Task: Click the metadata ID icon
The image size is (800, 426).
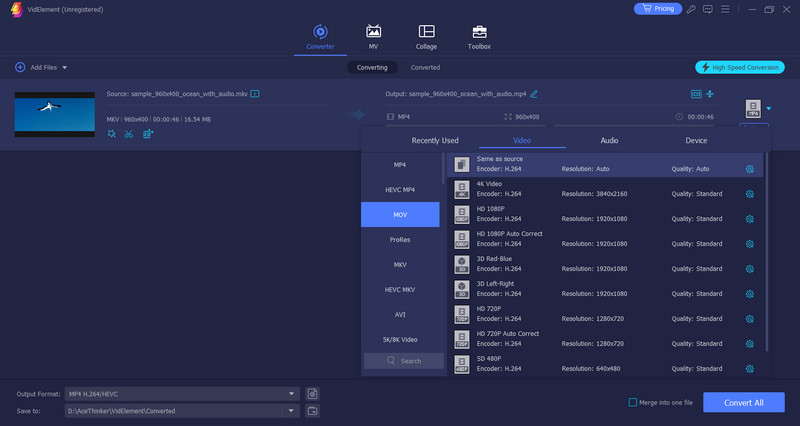Action: coord(696,94)
